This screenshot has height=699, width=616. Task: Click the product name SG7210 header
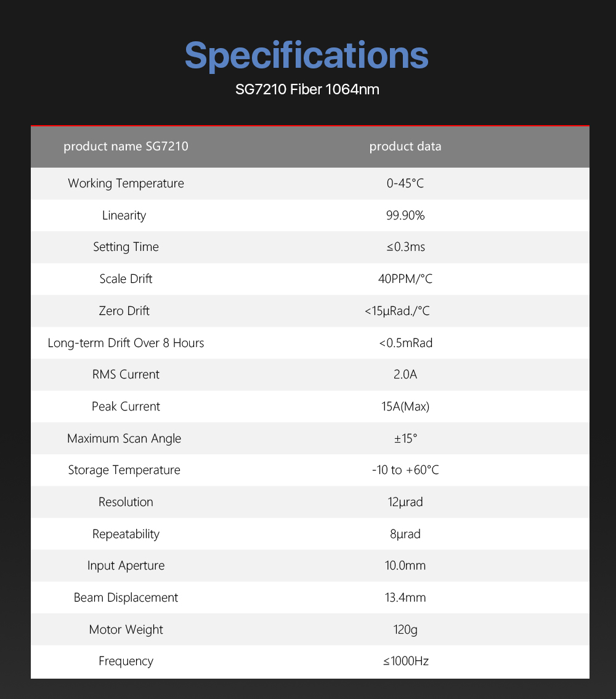(126, 146)
